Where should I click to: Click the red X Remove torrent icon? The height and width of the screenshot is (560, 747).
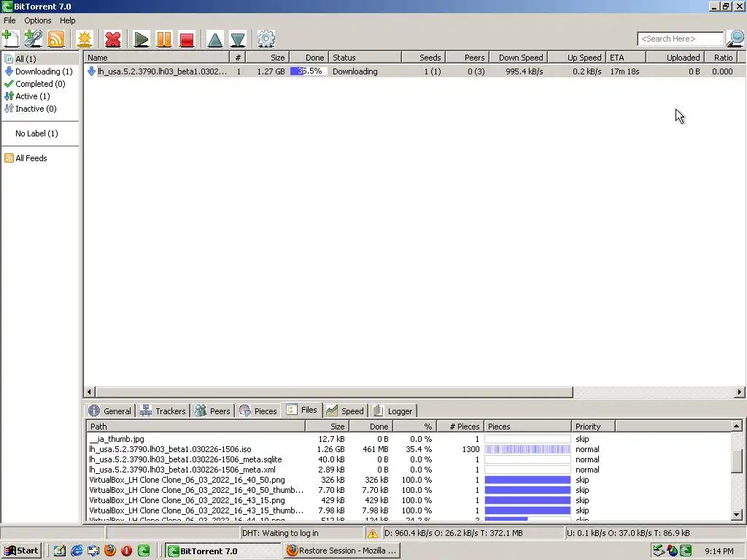pyautogui.click(x=113, y=39)
